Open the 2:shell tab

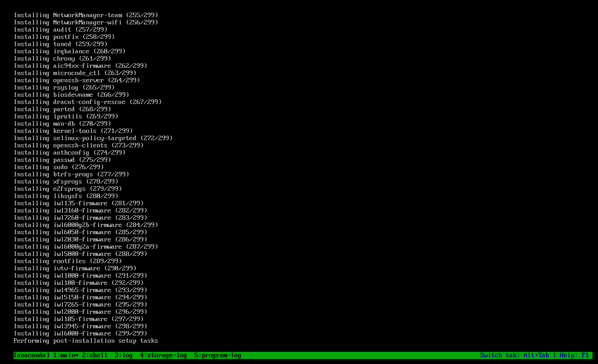pos(95,355)
